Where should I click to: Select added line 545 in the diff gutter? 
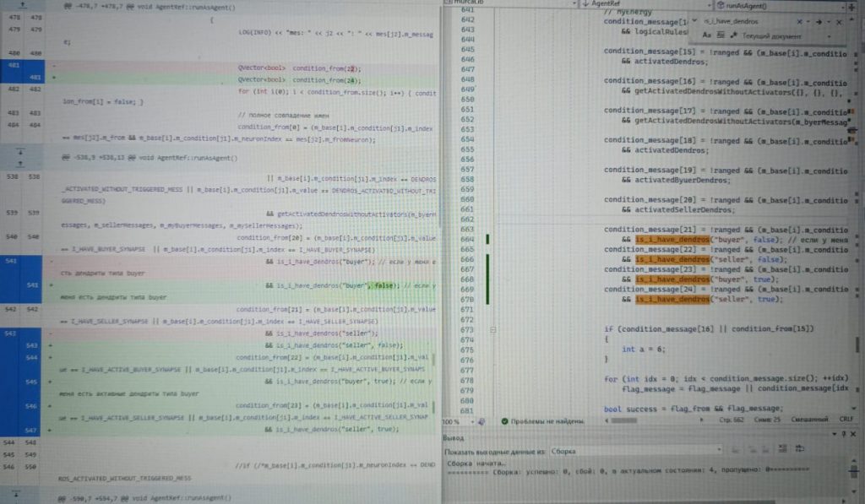click(x=31, y=382)
